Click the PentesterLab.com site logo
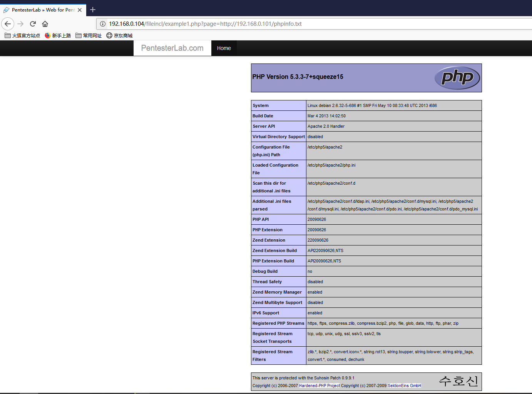This screenshot has height=394, width=532. [172, 48]
